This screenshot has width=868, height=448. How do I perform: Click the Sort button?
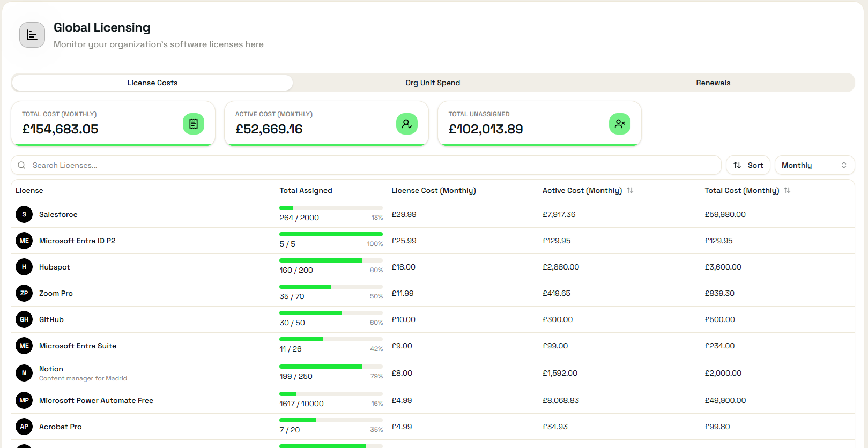pyautogui.click(x=748, y=165)
